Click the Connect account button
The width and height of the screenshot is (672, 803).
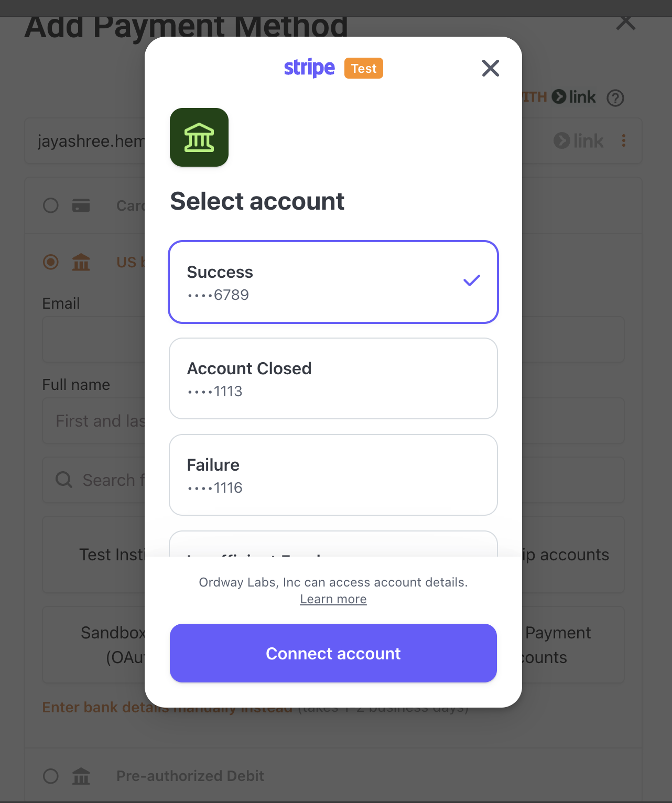tap(333, 653)
